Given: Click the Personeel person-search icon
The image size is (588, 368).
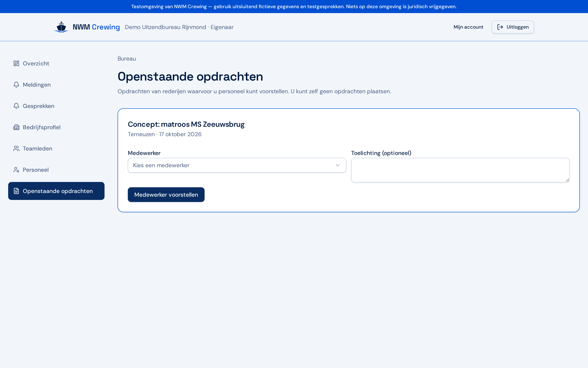Looking at the screenshot, I should coord(16,170).
